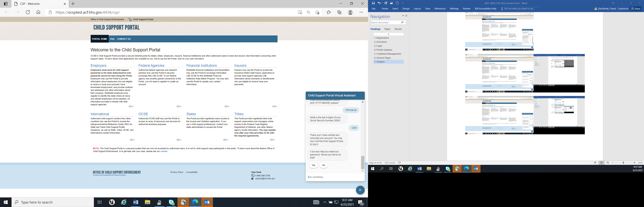Switch to the Pages tab in Navigation
Screen dimensions: 644x207
(x=387, y=29)
